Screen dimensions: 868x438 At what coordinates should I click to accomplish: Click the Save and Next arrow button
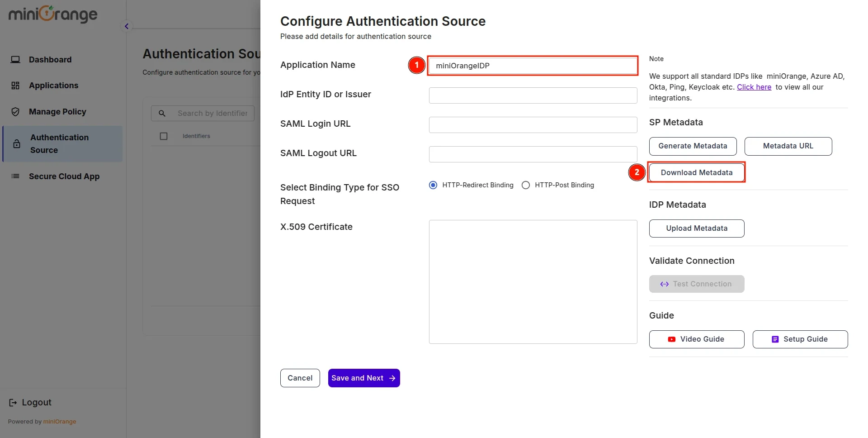coord(363,378)
